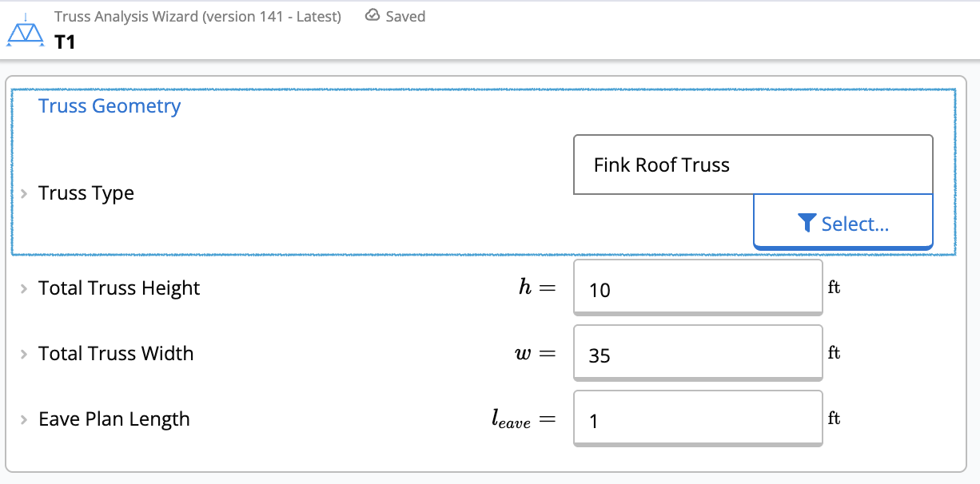980x484 pixels.
Task: Click the h = symbol label
Action: coord(537,288)
